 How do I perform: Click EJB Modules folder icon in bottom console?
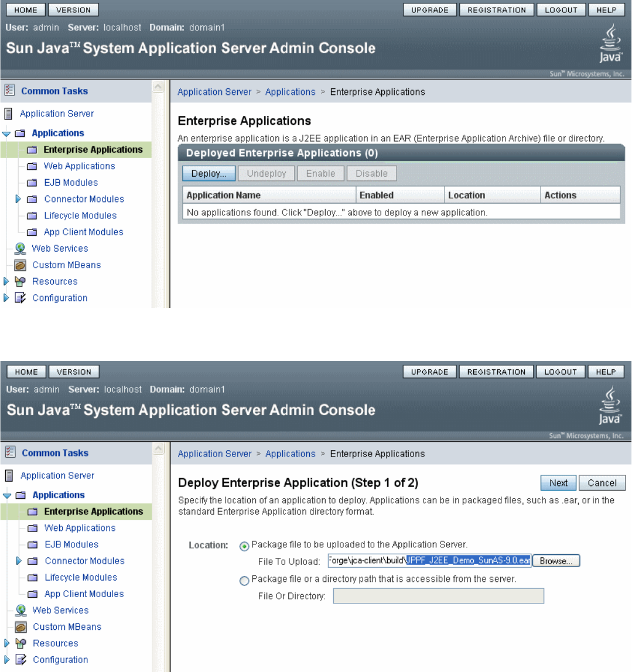tap(33, 545)
